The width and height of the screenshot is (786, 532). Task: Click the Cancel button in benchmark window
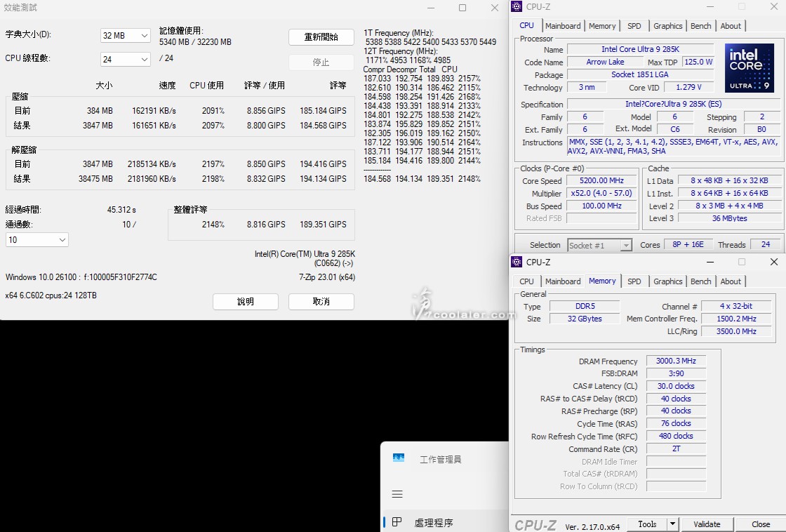click(x=321, y=302)
